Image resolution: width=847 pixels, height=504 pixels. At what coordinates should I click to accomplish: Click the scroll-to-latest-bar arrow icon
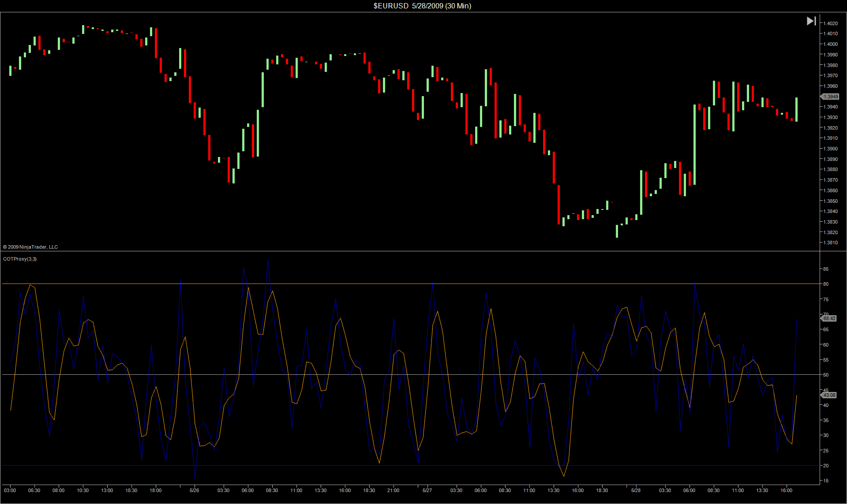(x=811, y=21)
